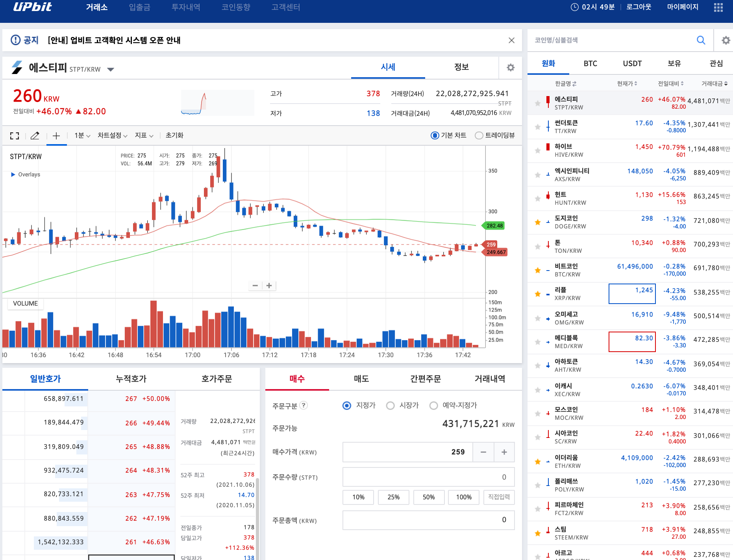This screenshot has width=733, height=560.
Task: Select the chart drawing pencil tool
Action: [35, 135]
